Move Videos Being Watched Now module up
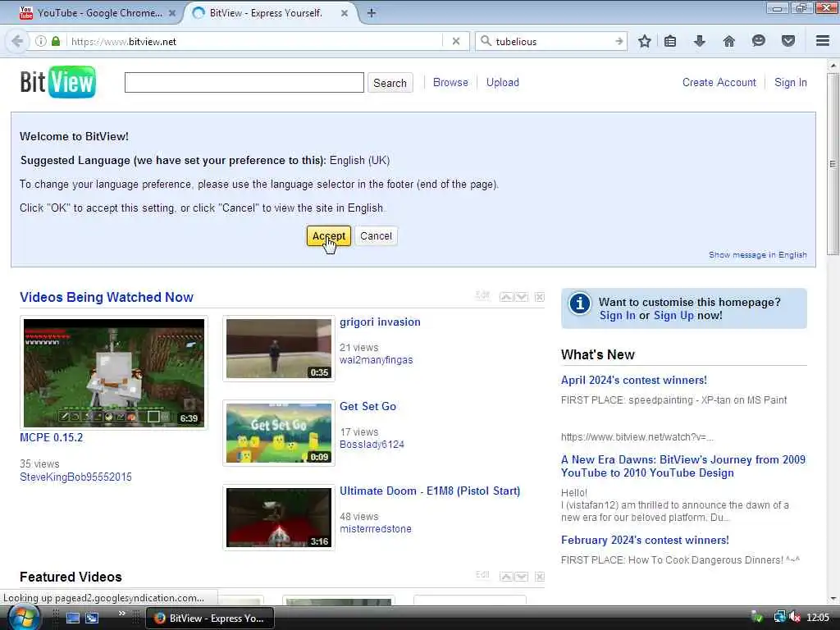This screenshot has width=840, height=630. click(x=506, y=297)
